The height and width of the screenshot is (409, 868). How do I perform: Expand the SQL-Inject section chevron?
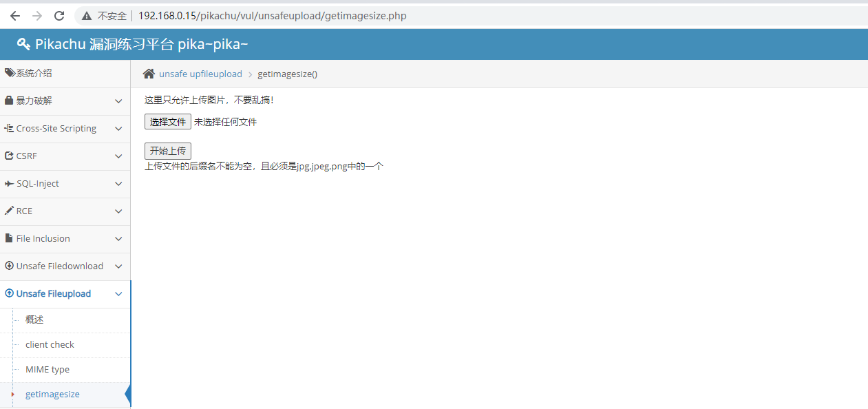point(118,184)
